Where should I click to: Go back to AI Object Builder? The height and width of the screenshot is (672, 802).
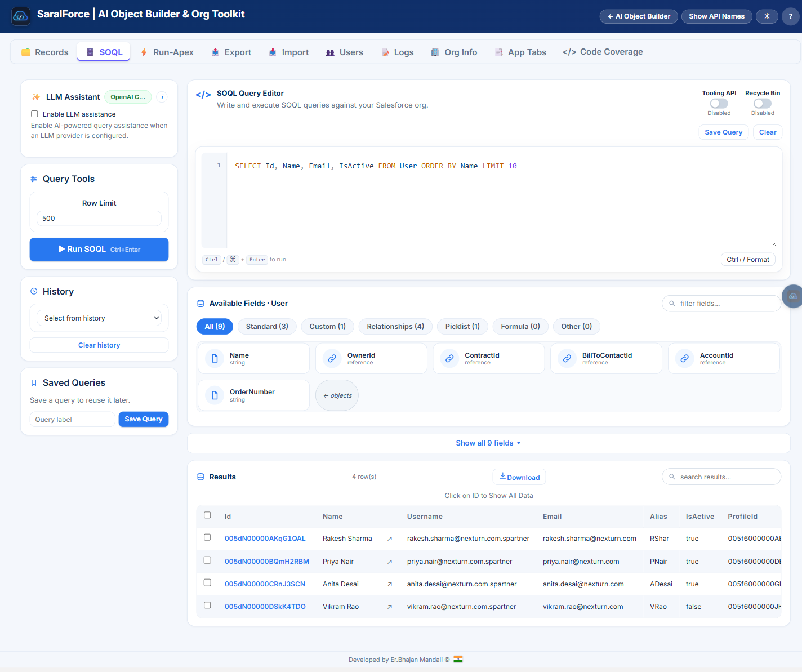[x=639, y=16]
